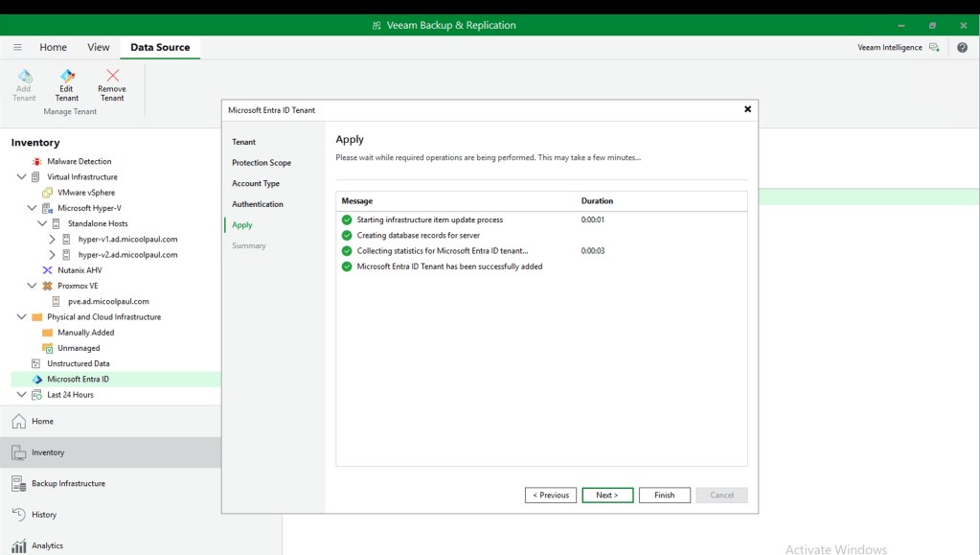This screenshot has height=555, width=980.
Task: Click the Virtual Infrastructure server icon
Action: (35, 177)
